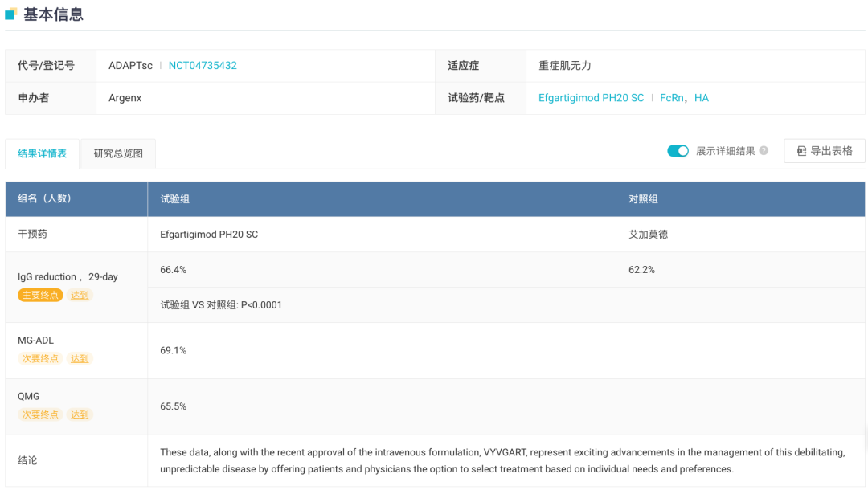Click the 基本信息 section header icon
868x490 pixels.
(11, 14)
